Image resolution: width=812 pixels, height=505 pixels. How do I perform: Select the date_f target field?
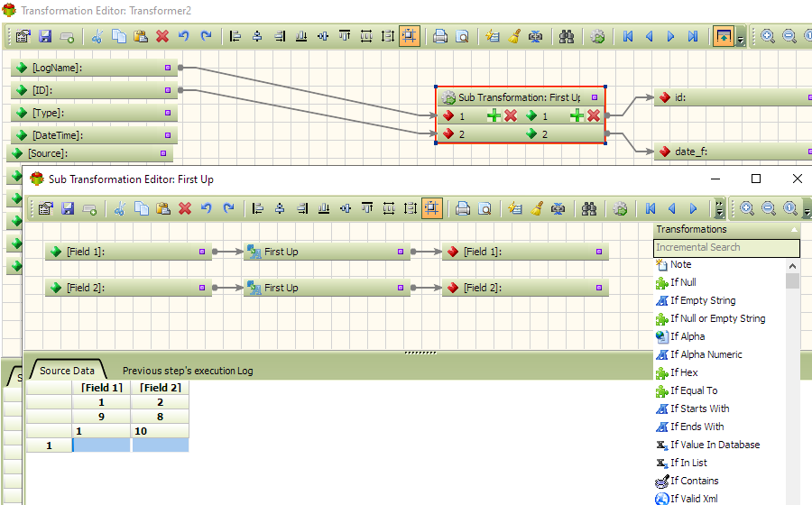tap(734, 151)
